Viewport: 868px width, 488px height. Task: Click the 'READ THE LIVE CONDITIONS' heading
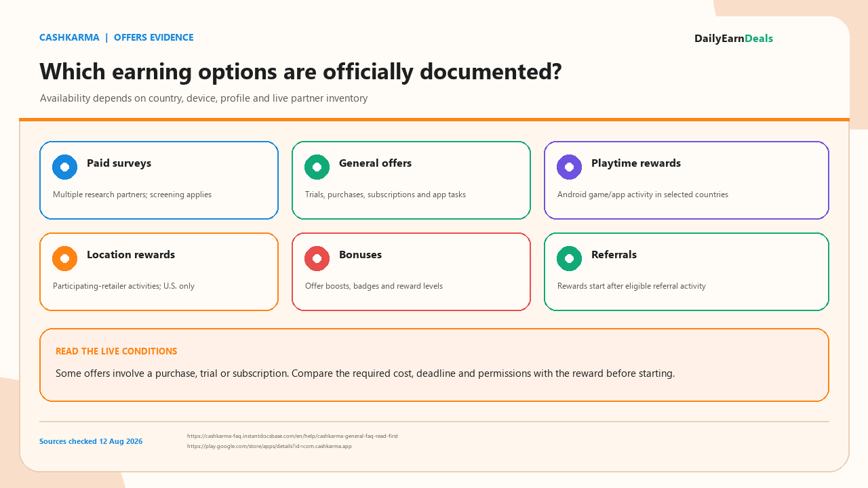click(x=117, y=351)
